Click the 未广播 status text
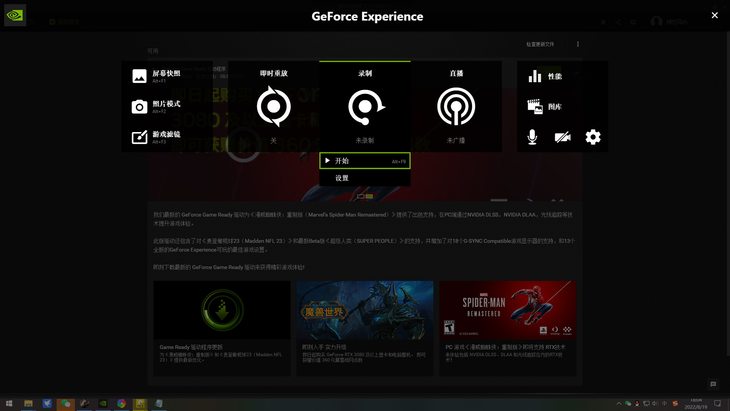 pyautogui.click(x=456, y=140)
